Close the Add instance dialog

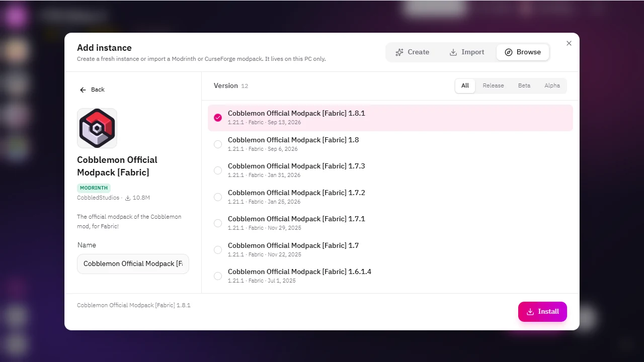point(569,43)
